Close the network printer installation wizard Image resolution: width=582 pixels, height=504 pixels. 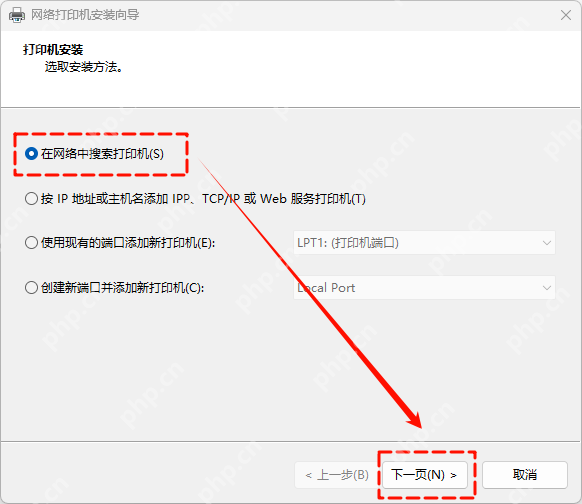click(x=566, y=15)
